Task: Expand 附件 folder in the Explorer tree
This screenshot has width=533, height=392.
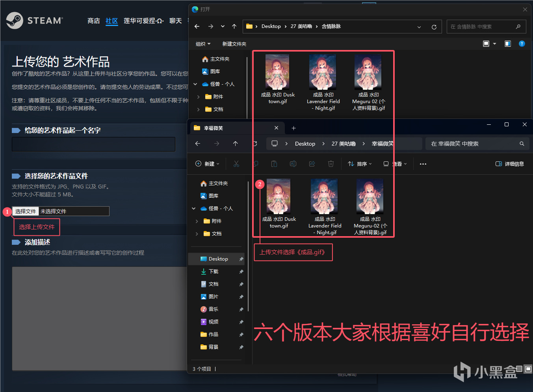Action: click(197, 221)
